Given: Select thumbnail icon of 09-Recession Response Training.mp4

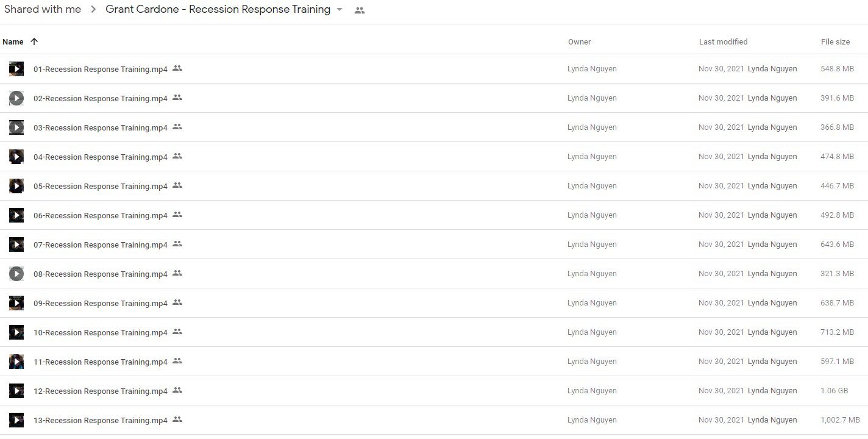Looking at the screenshot, I should pyautogui.click(x=16, y=303).
